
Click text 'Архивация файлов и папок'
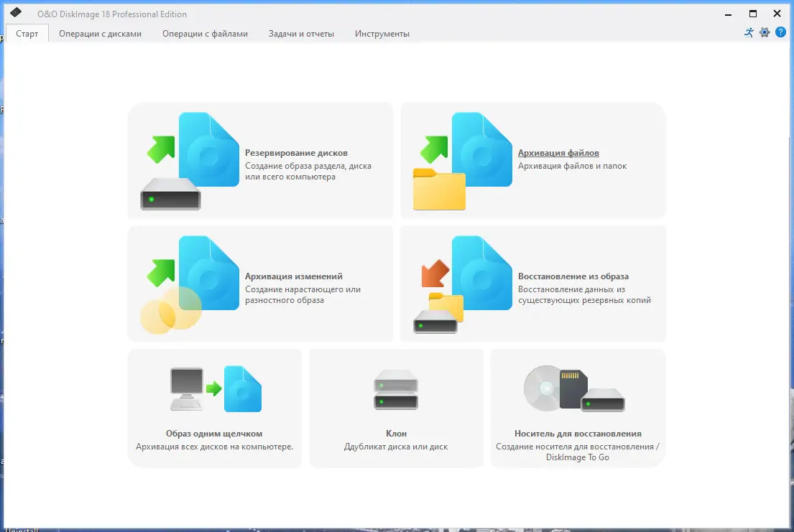point(572,166)
